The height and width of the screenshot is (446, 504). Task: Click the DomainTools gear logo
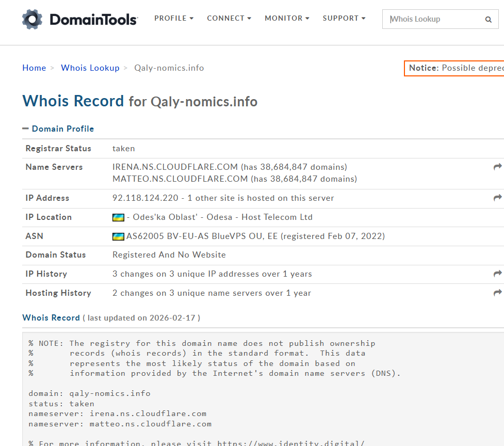(x=32, y=19)
